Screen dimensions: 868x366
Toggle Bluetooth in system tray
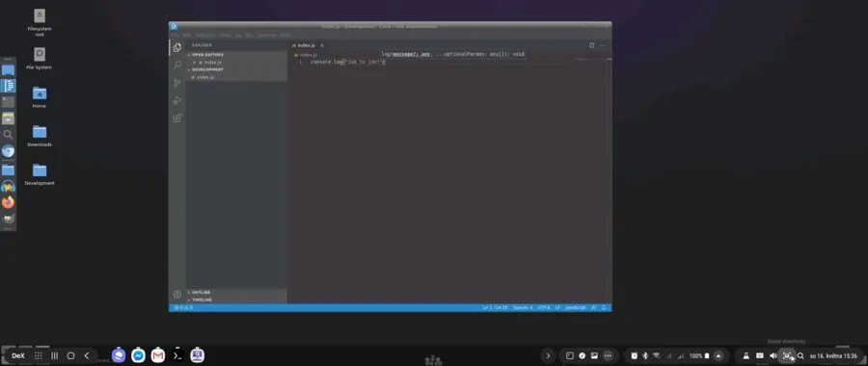(x=645, y=355)
